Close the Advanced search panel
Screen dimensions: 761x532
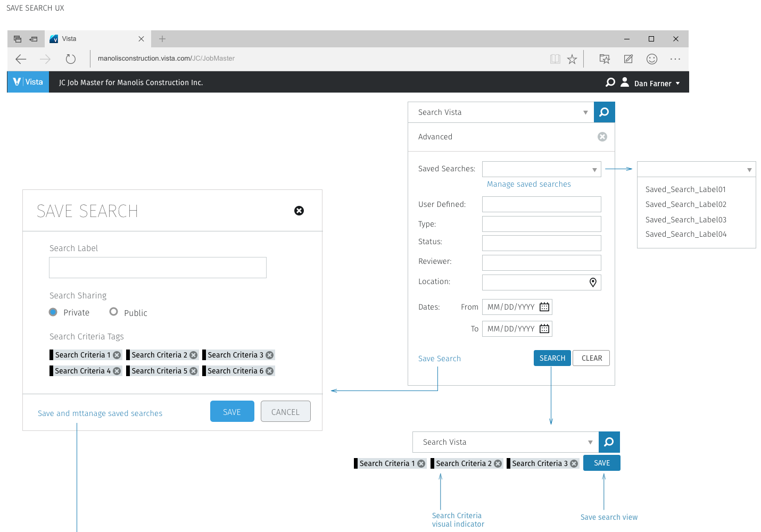tap(602, 137)
